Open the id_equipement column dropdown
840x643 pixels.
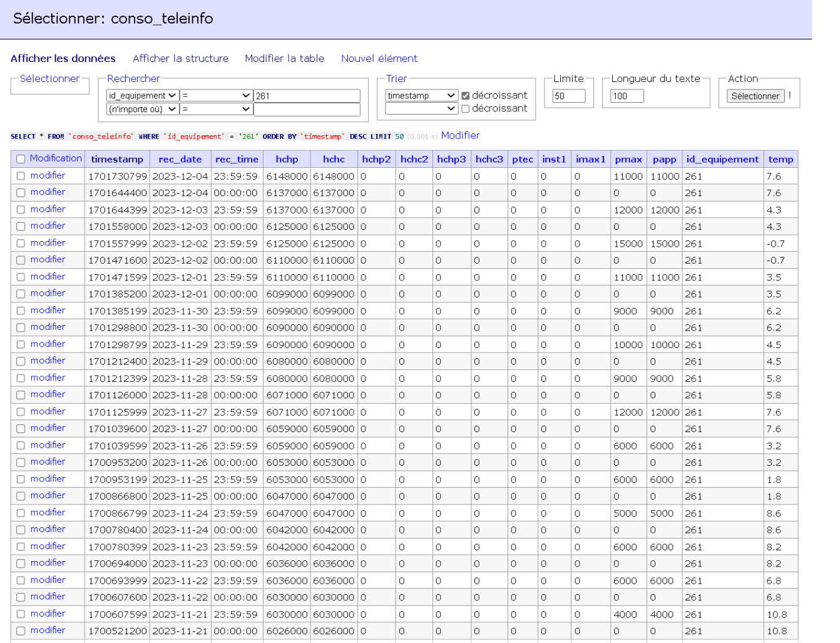142,96
